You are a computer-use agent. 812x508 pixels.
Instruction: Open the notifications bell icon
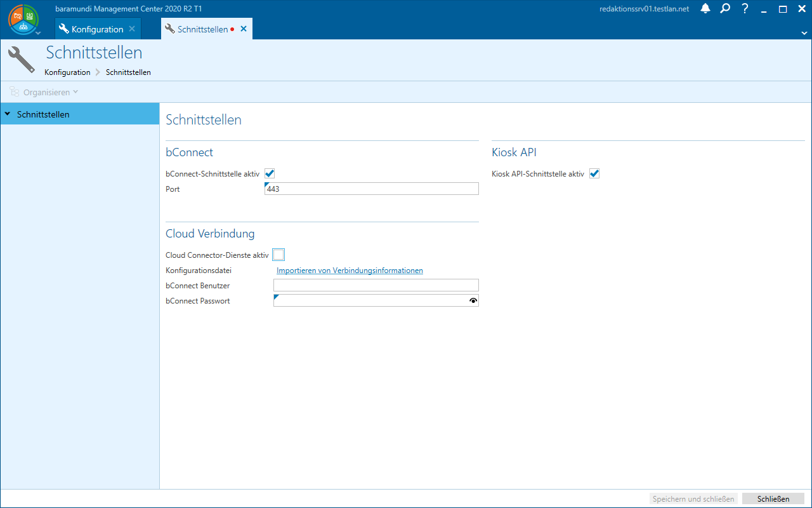(705, 9)
